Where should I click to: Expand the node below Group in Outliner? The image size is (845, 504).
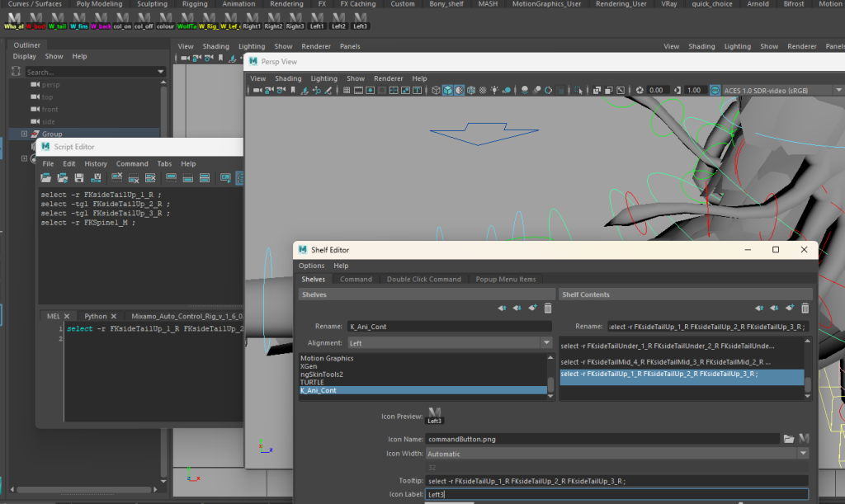click(24, 158)
